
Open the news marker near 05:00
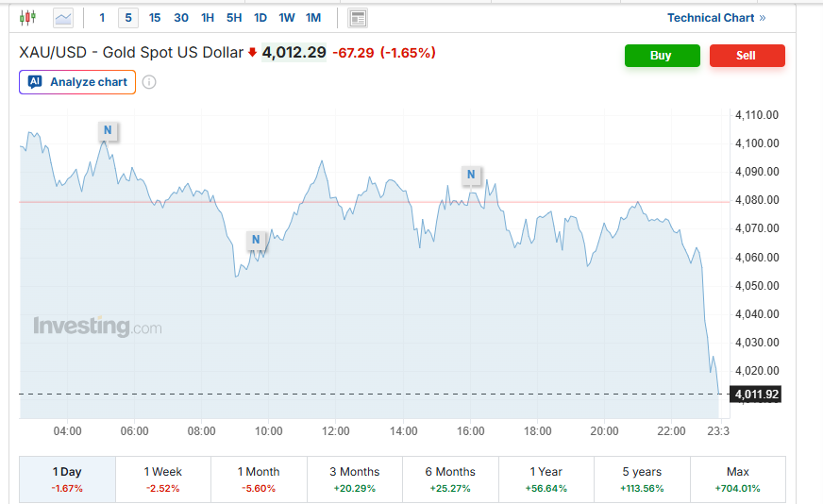pos(108,130)
